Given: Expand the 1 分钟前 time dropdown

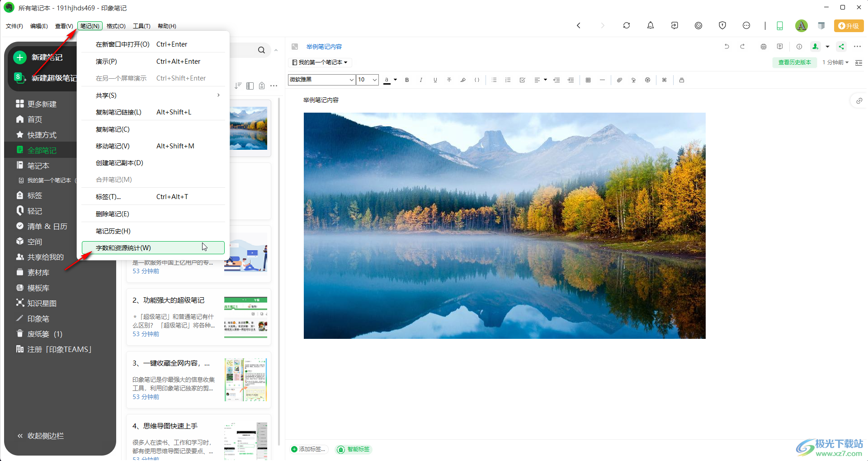Looking at the screenshot, I should [835, 62].
